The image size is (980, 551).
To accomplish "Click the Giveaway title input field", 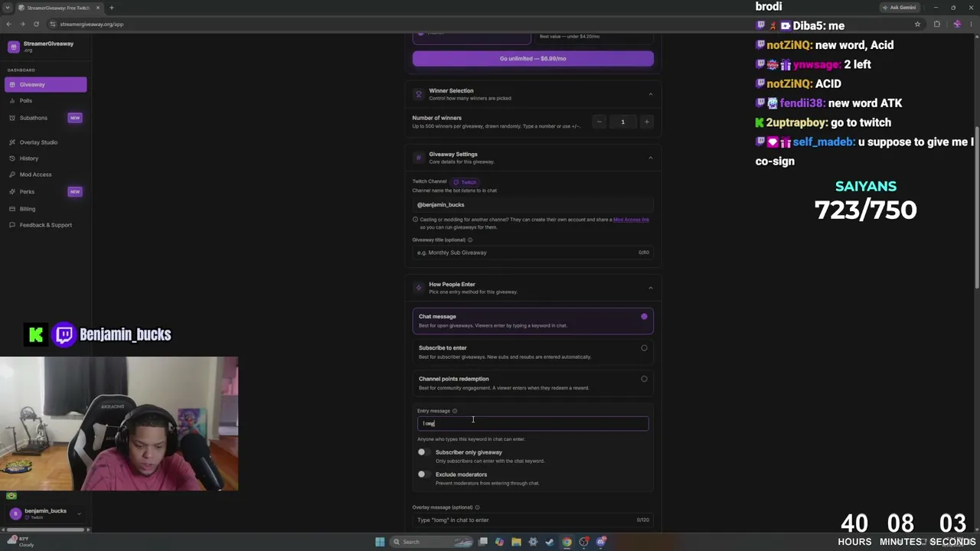I will tap(533, 253).
